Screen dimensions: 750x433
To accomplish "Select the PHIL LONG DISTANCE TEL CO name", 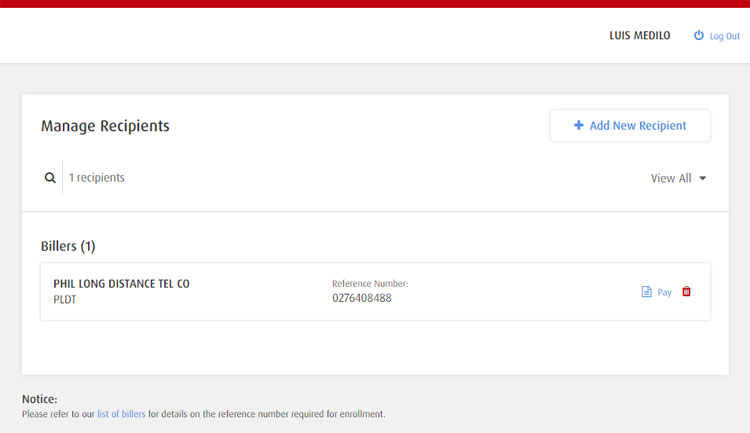I will 121,284.
